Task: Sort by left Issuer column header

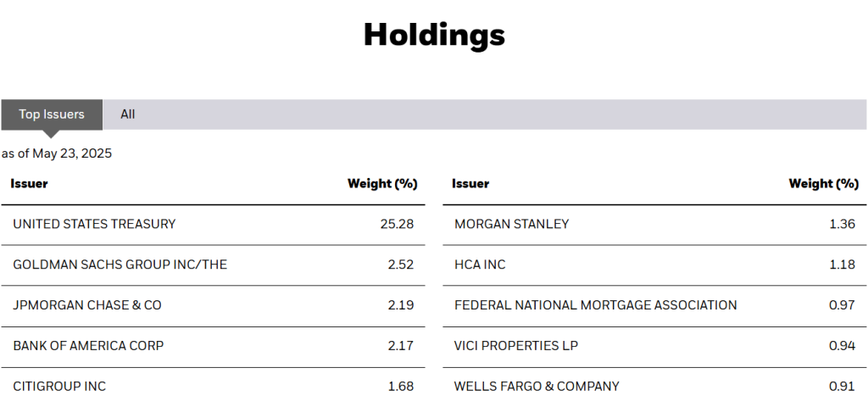Action: tap(29, 183)
